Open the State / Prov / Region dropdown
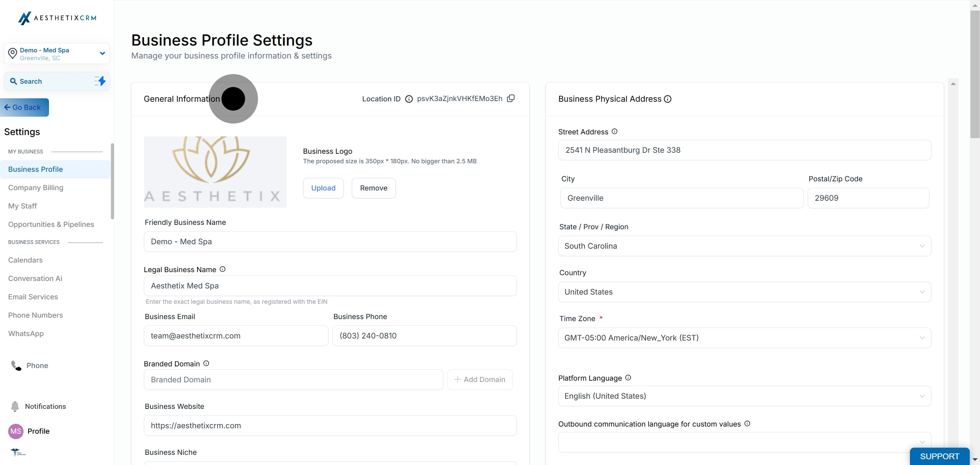980x465 pixels. (x=744, y=246)
